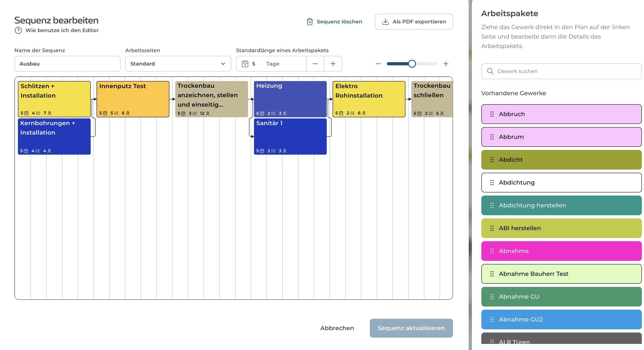
Task: Zoom out with minus icon beside slider
Action: pyautogui.click(x=378, y=64)
